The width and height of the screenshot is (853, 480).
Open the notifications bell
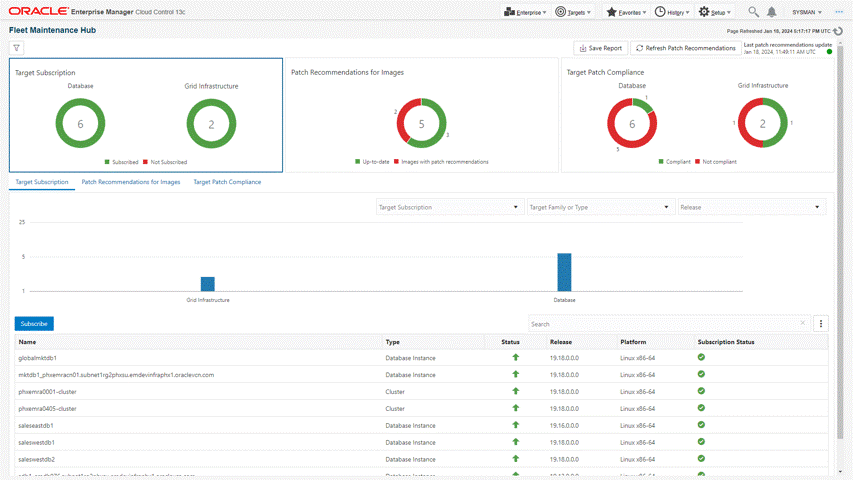point(772,12)
